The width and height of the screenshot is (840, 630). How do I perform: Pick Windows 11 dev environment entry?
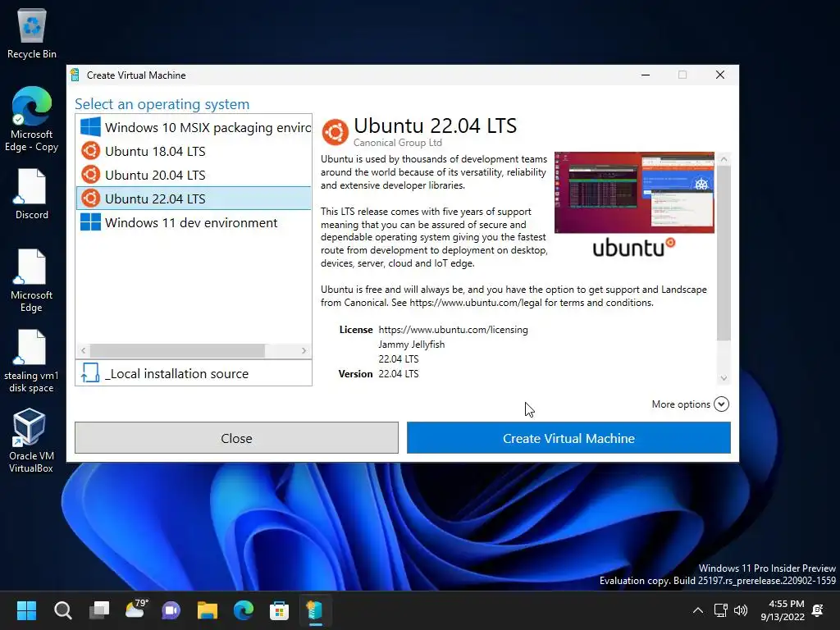[194, 222]
